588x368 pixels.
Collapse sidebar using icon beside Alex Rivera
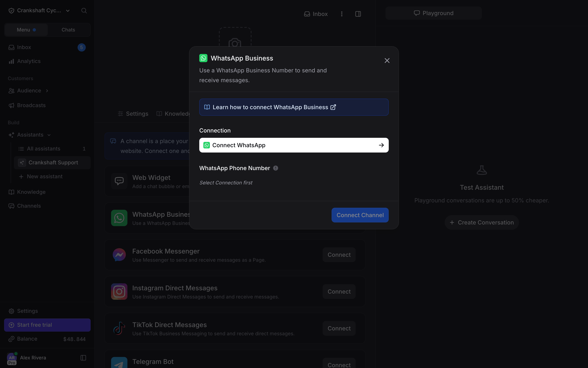pos(83,358)
